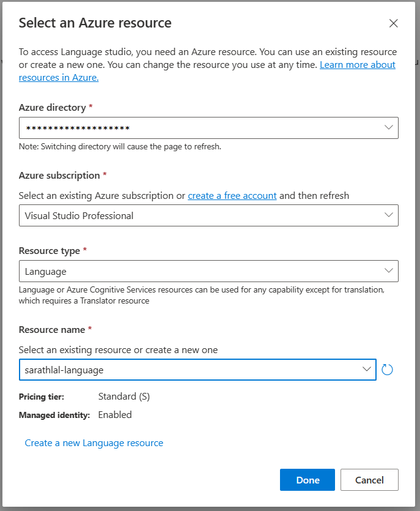Expand the Resource type dropdown
420x511 pixels.
point(388,270)
